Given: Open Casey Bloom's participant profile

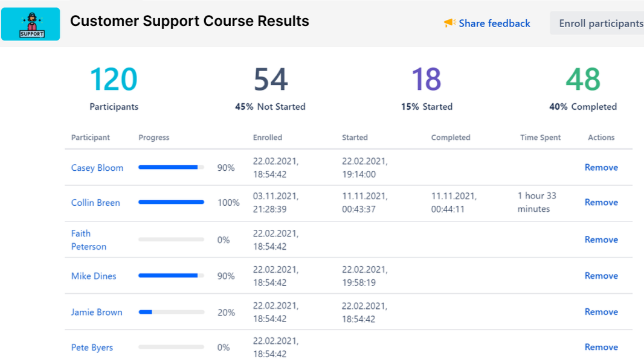Looking at the screenshot, I should 97,167.
